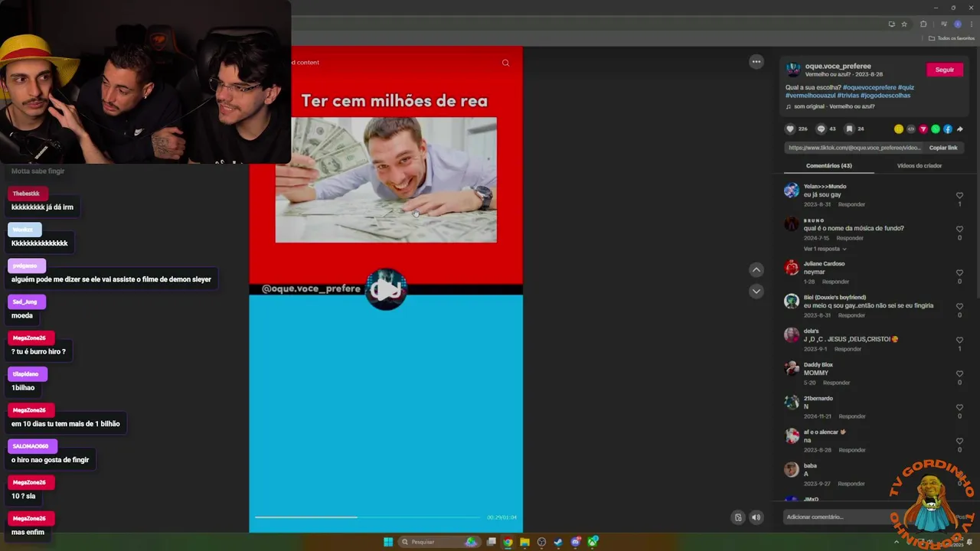
Task: Click the yellow repost share icon
Action: (899, 129)
